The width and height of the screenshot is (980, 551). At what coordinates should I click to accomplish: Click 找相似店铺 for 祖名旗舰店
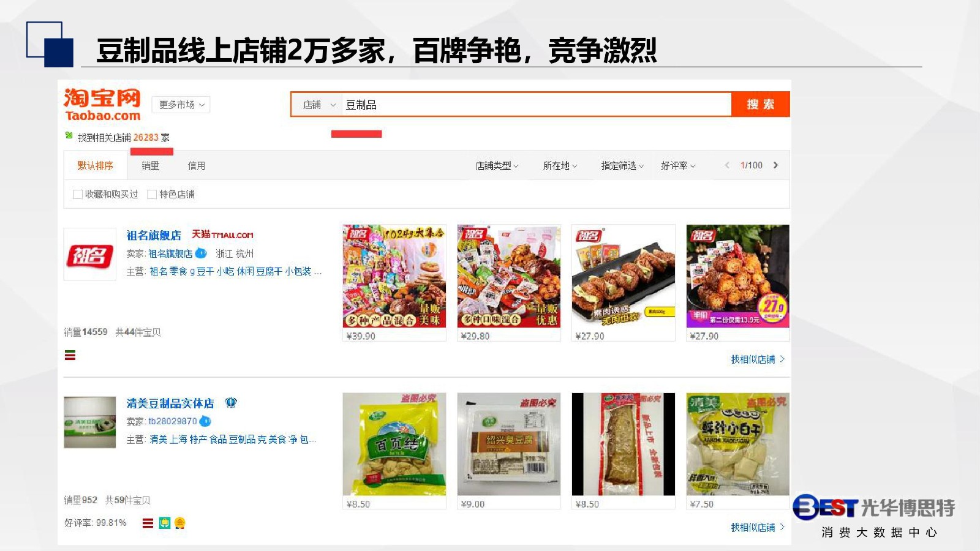[x=758, y=359]
